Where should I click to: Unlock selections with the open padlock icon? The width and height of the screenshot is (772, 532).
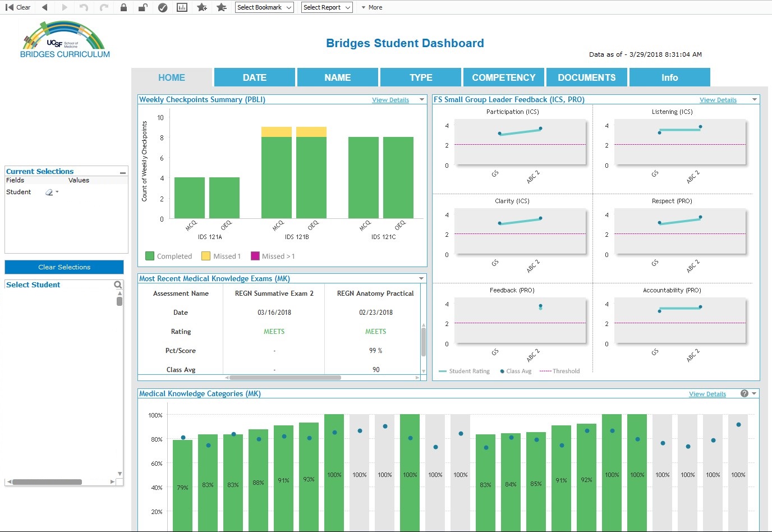143,7
